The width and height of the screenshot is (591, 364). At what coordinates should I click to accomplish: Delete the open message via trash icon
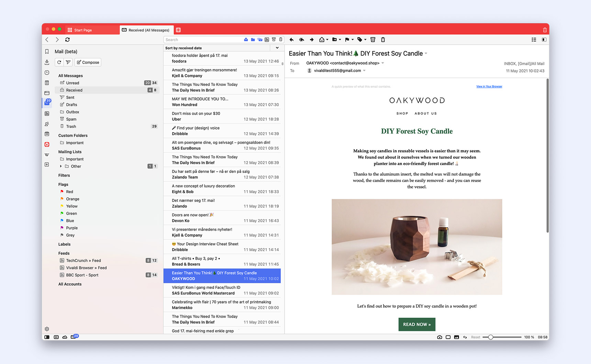click(383, 39)
